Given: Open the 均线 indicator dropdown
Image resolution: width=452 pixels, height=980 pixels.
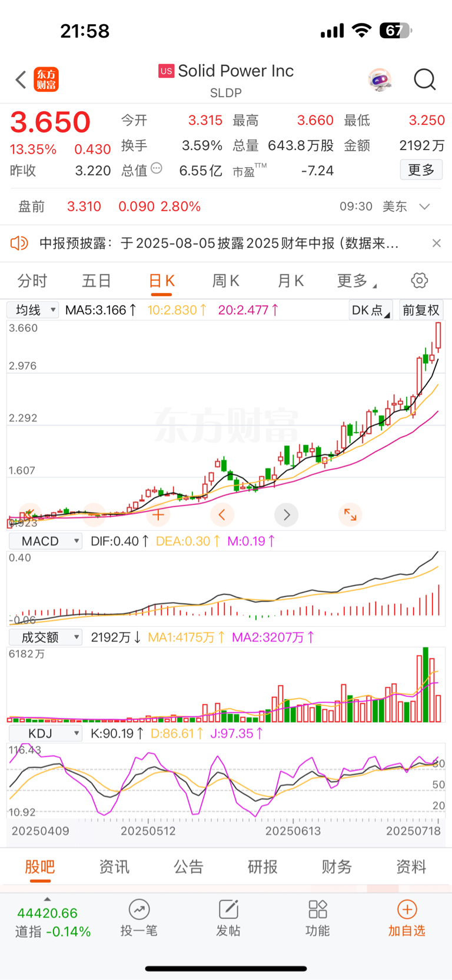Looking at the screenshot, I should 32,310.
